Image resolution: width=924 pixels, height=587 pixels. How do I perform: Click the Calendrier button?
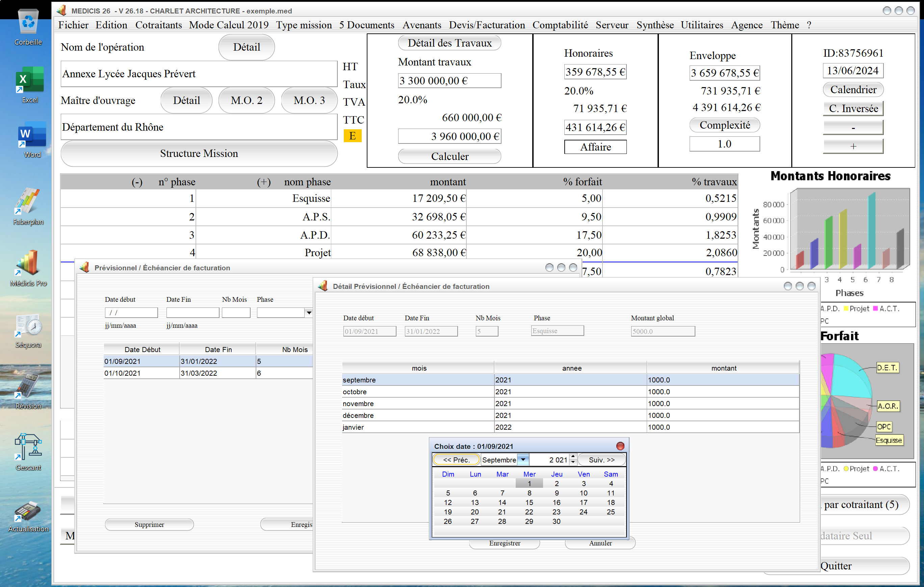[853, 89]
